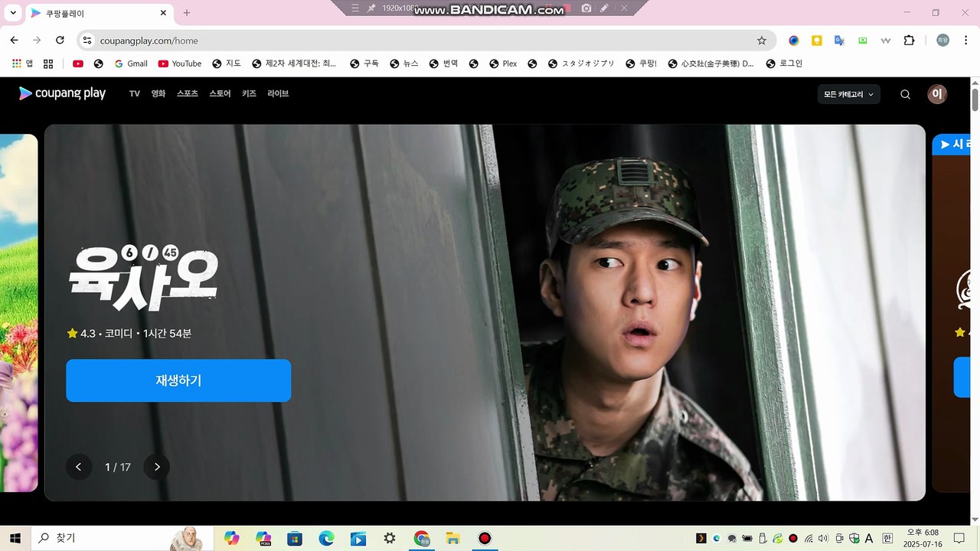Click the red YouTube icon-only bookmark

[x=78, y=64]
